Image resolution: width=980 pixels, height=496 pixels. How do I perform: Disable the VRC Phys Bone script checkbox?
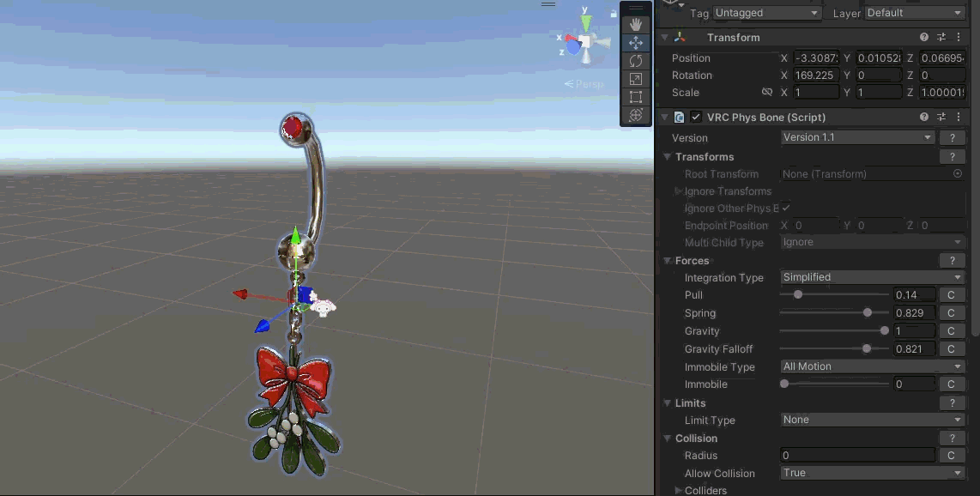point(696,118)
